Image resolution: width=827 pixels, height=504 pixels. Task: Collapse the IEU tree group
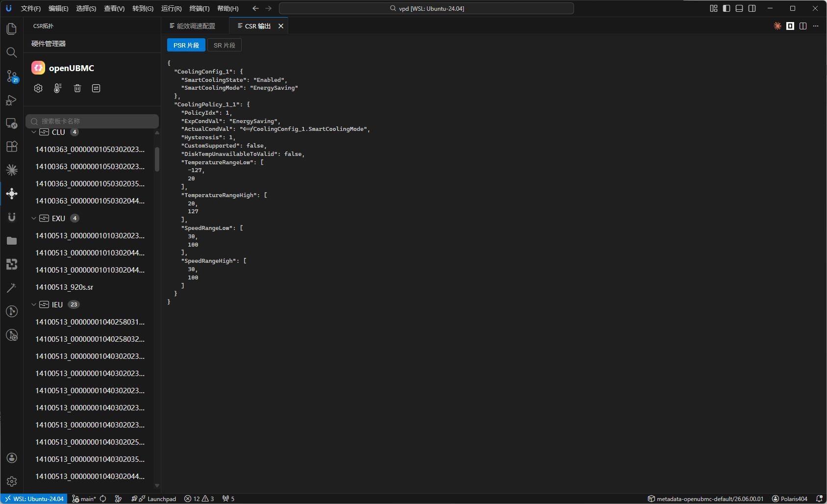click(x=34, y=305)
